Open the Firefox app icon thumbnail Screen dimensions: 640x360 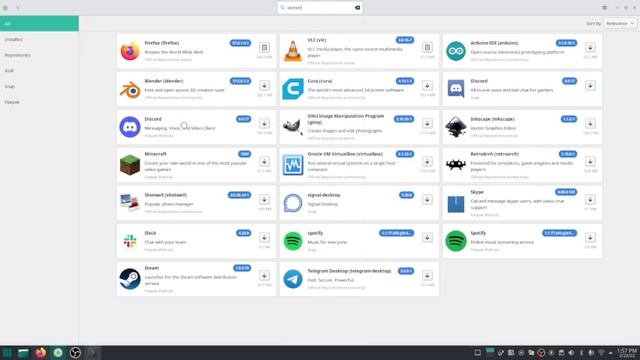(130, 51)
